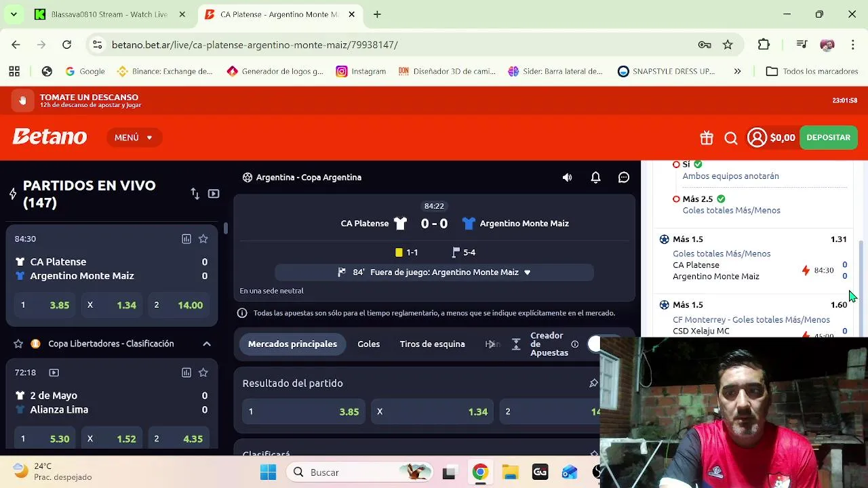This screenshot has height=488, width=868.
Task: Click the Betano logo
Action: (x=50, y=137)
